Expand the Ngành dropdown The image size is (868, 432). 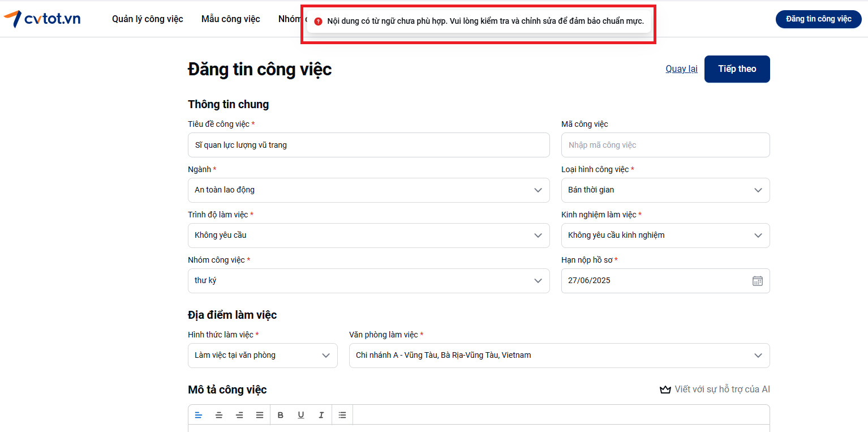coord(368,190)
